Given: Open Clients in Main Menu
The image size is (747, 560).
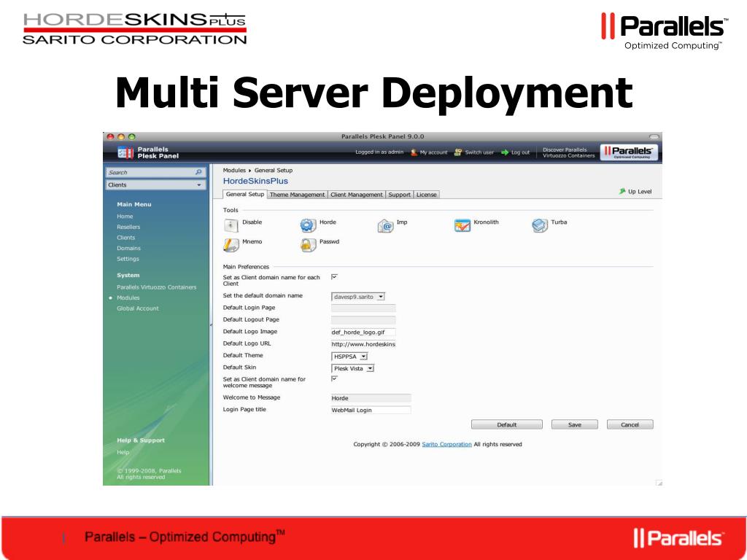Looking at the screenshot, I should tap(126, 238).
